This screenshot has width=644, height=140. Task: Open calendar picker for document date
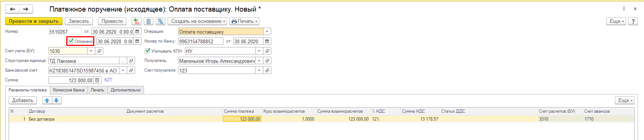click(x=137, y=32)
